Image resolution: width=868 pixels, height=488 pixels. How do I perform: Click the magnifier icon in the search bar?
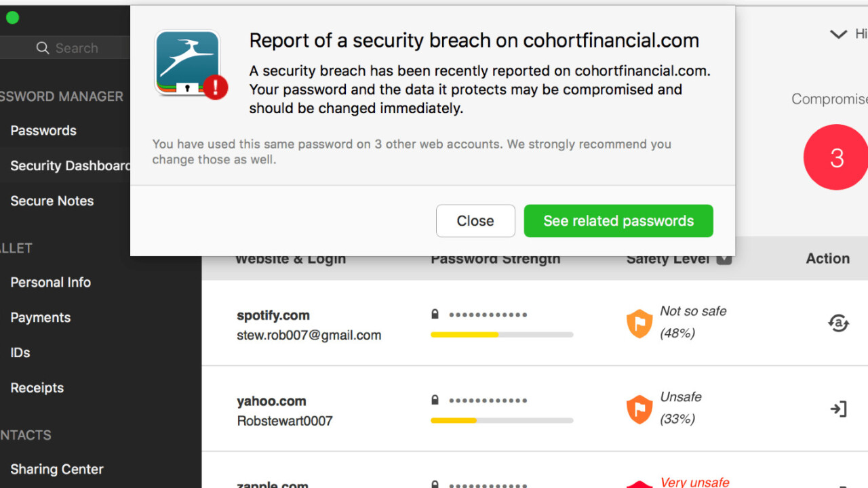(x=43, y=48)
